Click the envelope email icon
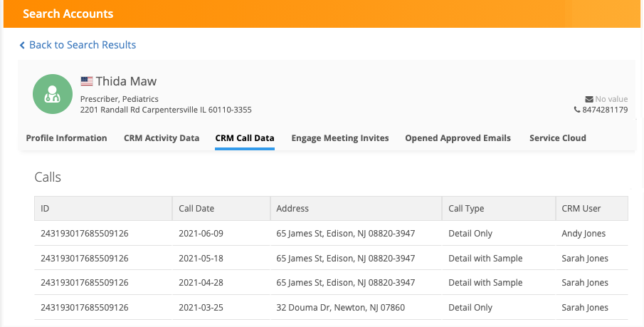This screenshot has width=644, height=327. click(x=588, y=99)
